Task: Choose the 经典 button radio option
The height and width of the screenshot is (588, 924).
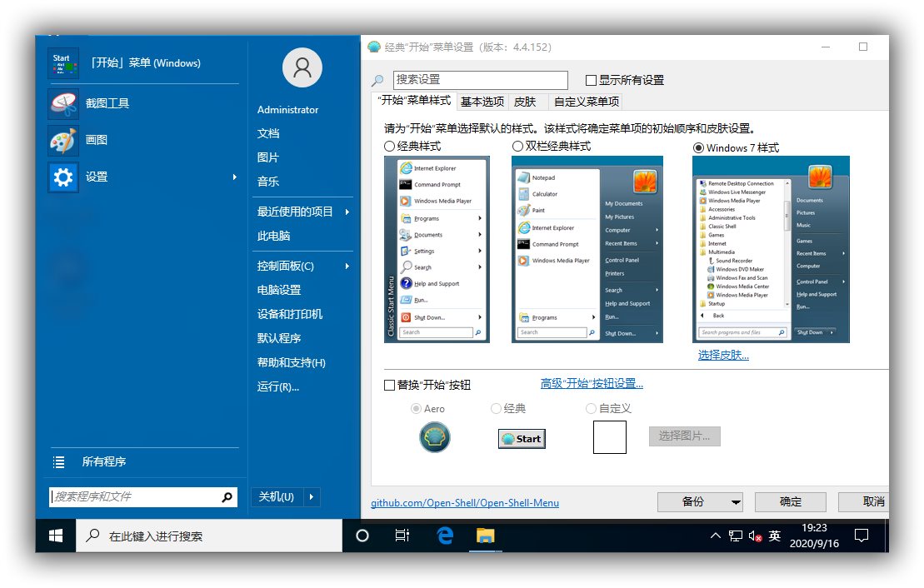Action: click(497, 408)
